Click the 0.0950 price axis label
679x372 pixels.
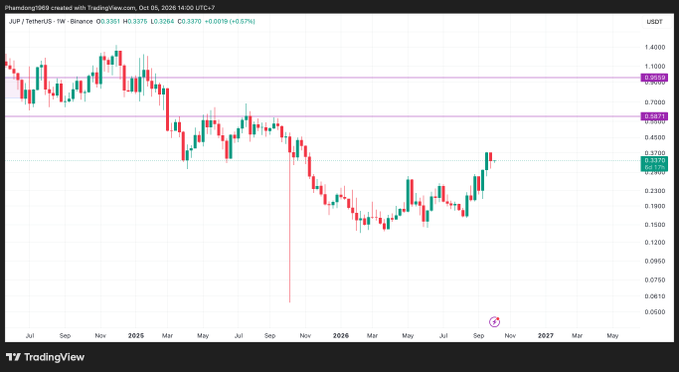point(655,261)
